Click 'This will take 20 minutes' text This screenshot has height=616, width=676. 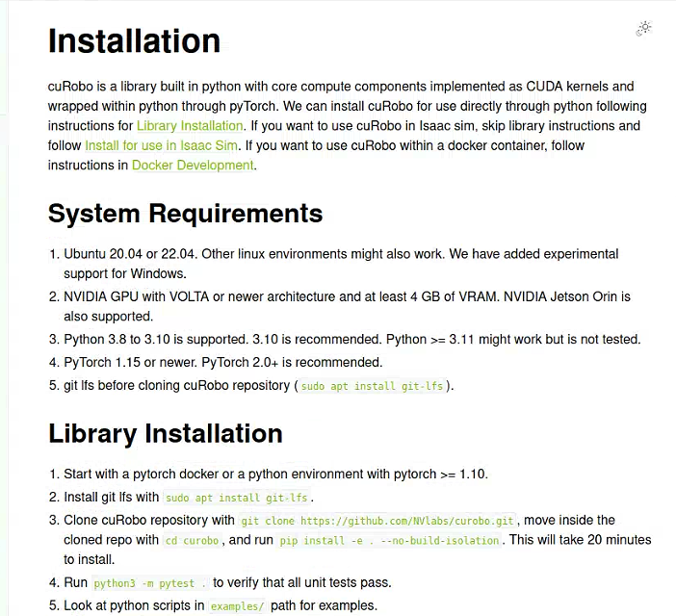(x=581, y=540)
